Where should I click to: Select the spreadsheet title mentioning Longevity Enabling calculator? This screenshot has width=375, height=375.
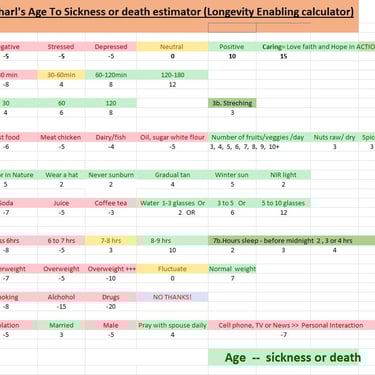click(x=177, y=12)
